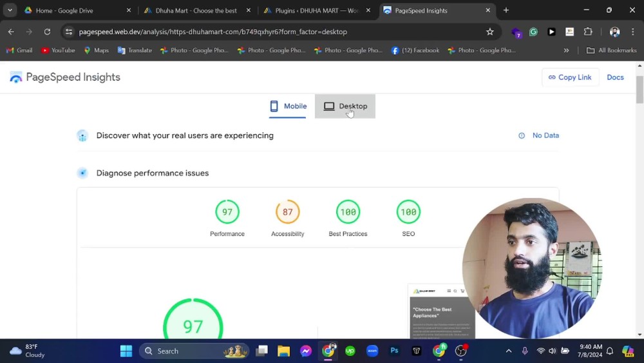Viewport: 644px width, 363px height.
Task: Open the Maps bookmark
Action: [x=97, y=50]
